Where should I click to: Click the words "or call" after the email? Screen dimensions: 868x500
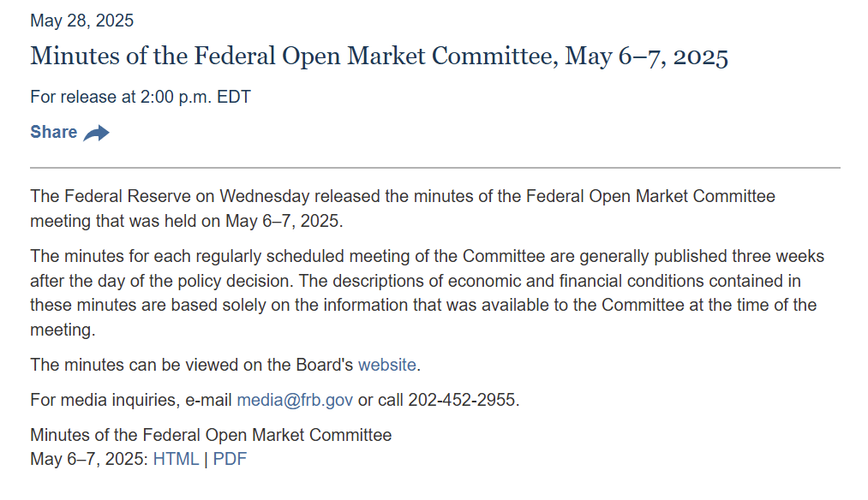pyautogui.click(x=380, y=400)
